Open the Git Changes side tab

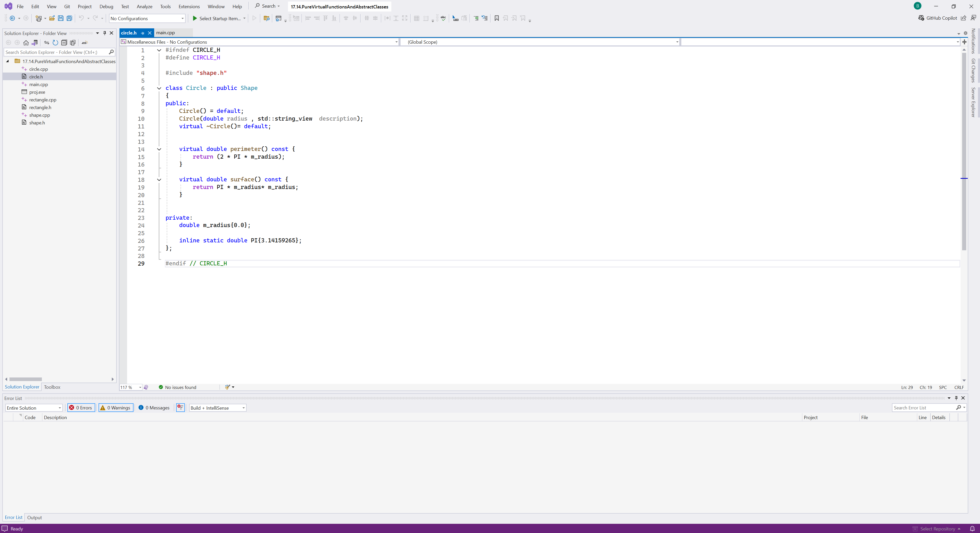(x=973, y=71)
